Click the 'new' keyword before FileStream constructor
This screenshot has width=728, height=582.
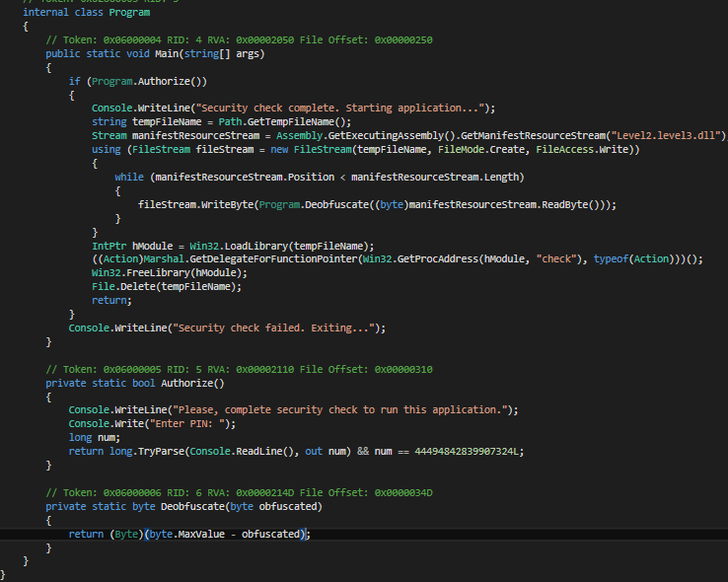click(x=279, y=149)
